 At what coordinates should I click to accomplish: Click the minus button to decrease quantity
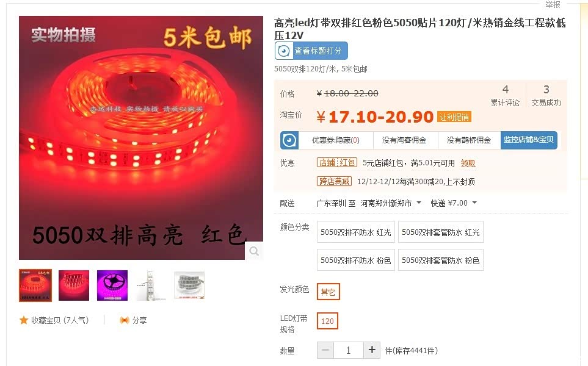pyautogui.click(x=325, y=350)
